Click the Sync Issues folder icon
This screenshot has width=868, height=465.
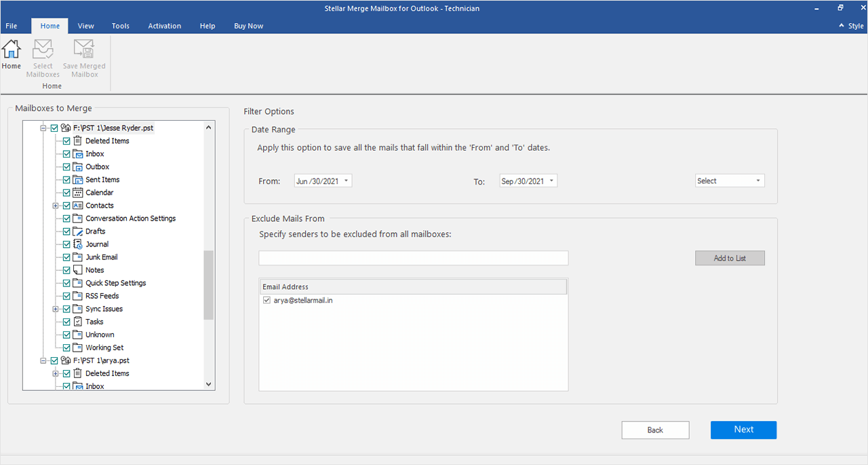click(x=78, y=308)
